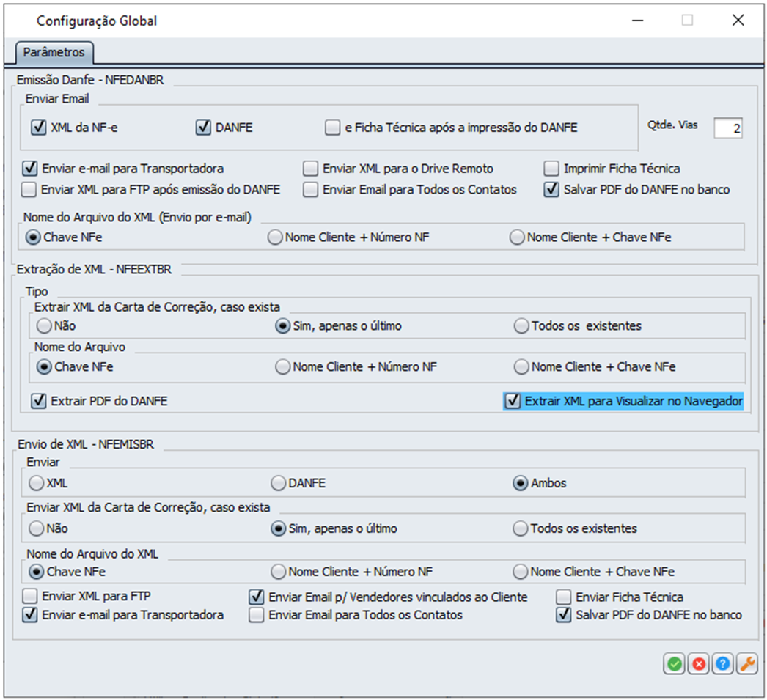Image resolution: width=767 pixels, height=700 pixels.
Task: Select Não for Carta de Correção in Envio
Action: pos(36,528)
